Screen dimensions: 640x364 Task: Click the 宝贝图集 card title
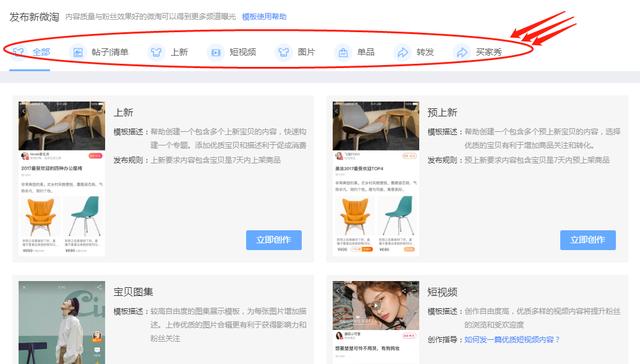[133, 292]
